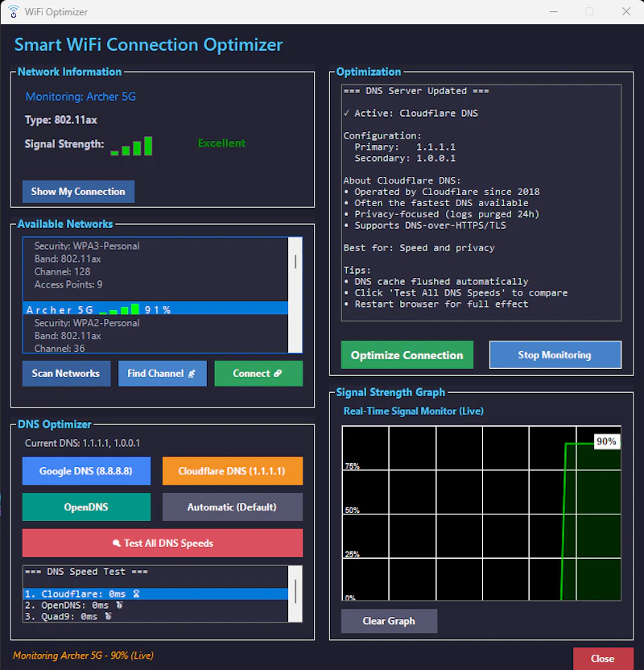Image resolution: width=644 pixels, height=670 pixels.
Task: Close window using title bar X
Action: [x=626, y=11]
